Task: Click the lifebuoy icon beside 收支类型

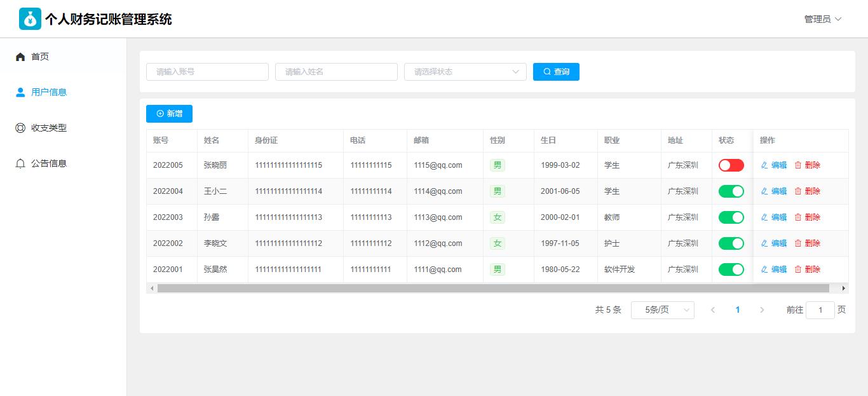Action: pyautogui.click(x=20, y=128)
